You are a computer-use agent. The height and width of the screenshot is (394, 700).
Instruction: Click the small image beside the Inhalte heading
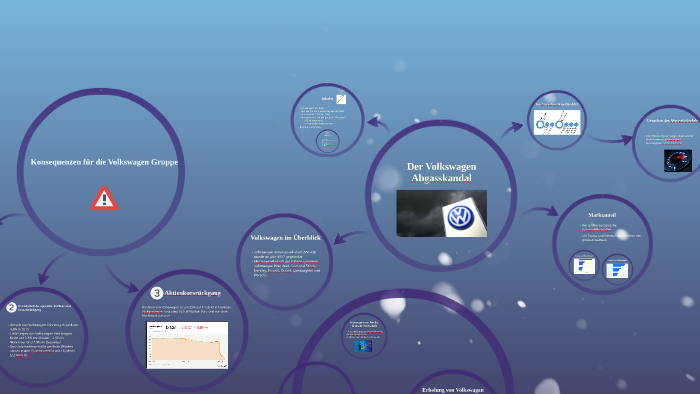(x=341, y=99)
